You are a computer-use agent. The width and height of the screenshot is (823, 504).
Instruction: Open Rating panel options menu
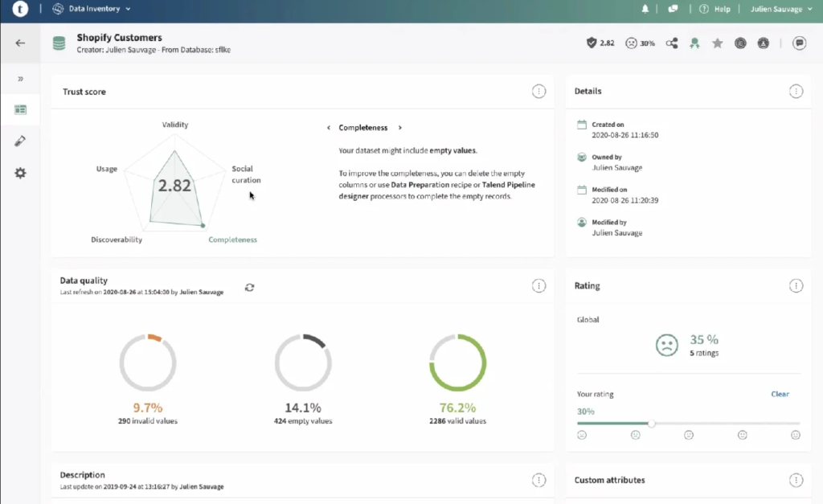(x=796, y=285)
